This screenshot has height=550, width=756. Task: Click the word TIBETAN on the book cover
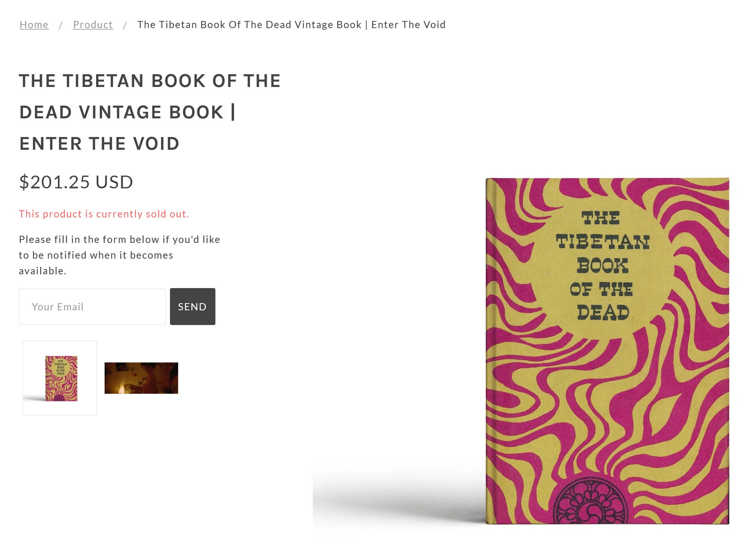(x=603, y=241)
